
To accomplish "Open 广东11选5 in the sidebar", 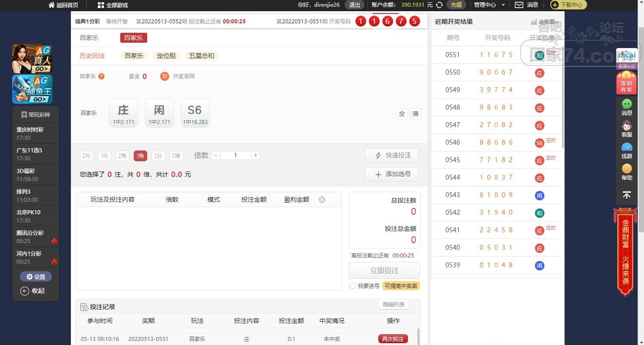I will click(36, 154).
